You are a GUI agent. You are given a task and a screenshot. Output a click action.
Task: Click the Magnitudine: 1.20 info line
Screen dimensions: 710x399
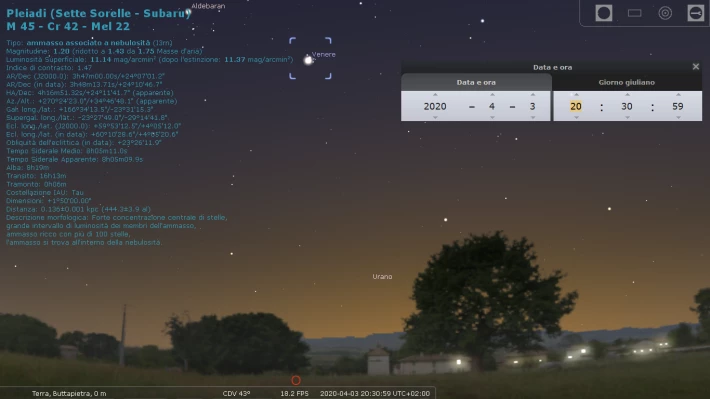click(x=104, y=51)
